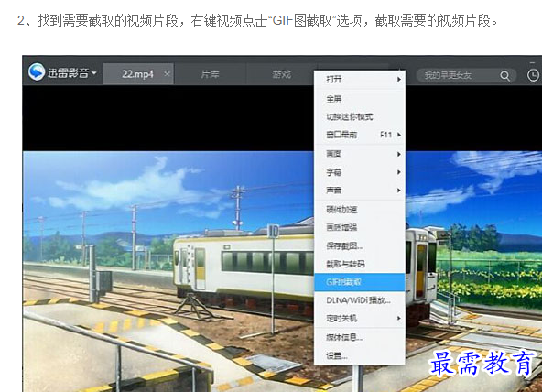This screenshot has width=542, height=392.
Task: Expand the 窗口最前 F11 submenu
Action: click(x=360, y=135)
